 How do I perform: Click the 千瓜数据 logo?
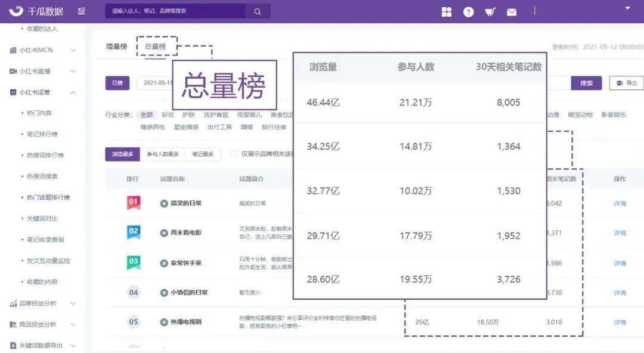tap(36, 11)
